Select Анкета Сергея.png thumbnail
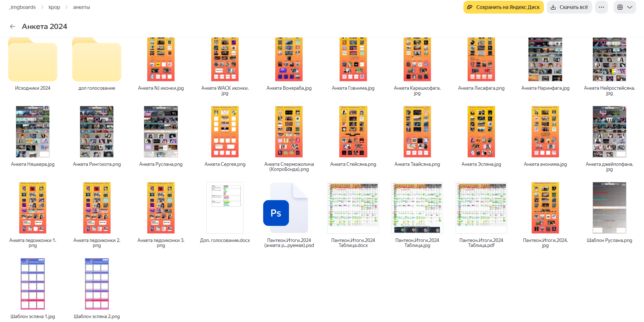 click(225, 132)
